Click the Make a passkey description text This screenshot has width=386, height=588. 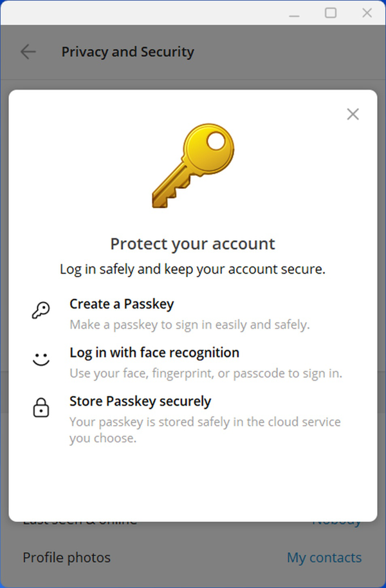(x=190, y=325)
